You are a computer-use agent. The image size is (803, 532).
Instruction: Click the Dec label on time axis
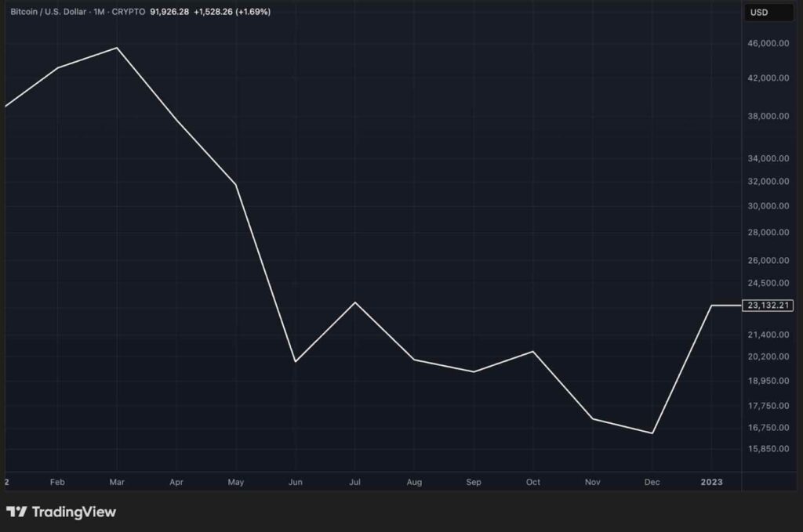[652, 483]
